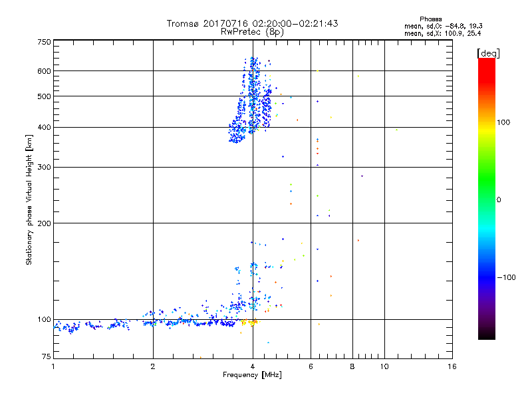Click the colorbar tick label '100'

(503, 122)
